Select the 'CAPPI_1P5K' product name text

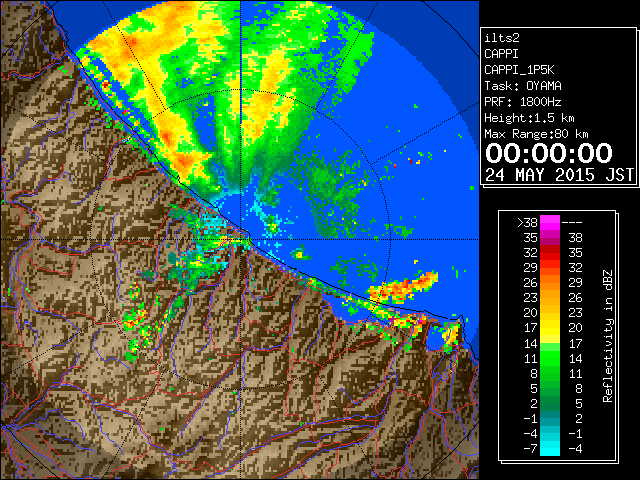tap(519, 70)
